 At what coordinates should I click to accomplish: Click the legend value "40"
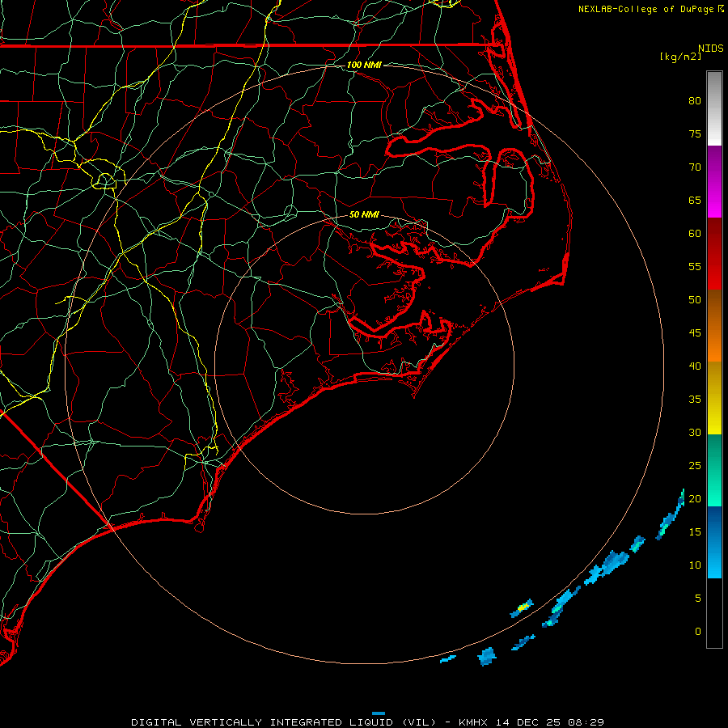[695, 366]
